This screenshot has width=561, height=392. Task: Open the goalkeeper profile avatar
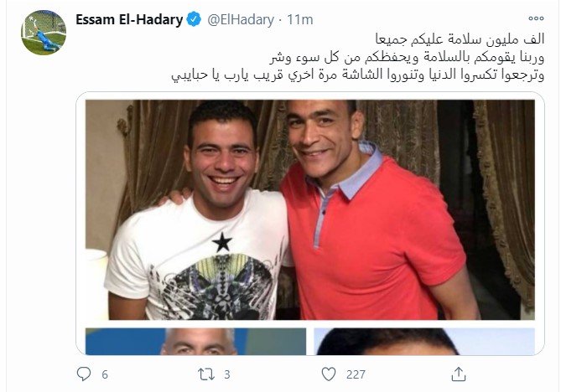[44, 33]
